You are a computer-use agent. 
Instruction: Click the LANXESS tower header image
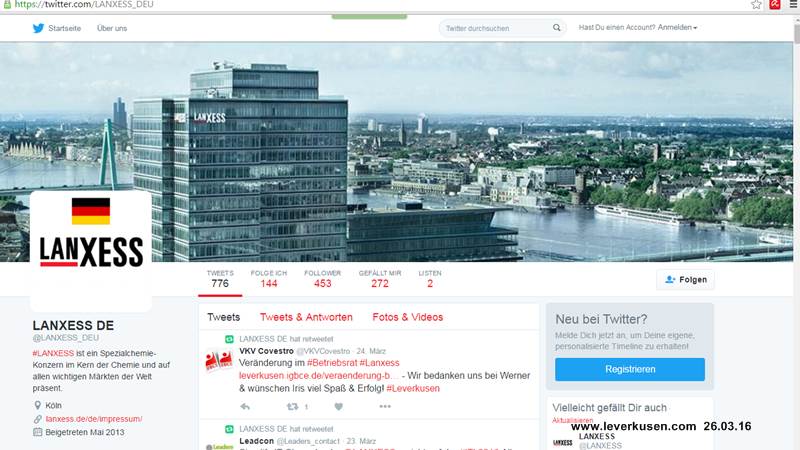pyautogui.click(x=397, y=152)
